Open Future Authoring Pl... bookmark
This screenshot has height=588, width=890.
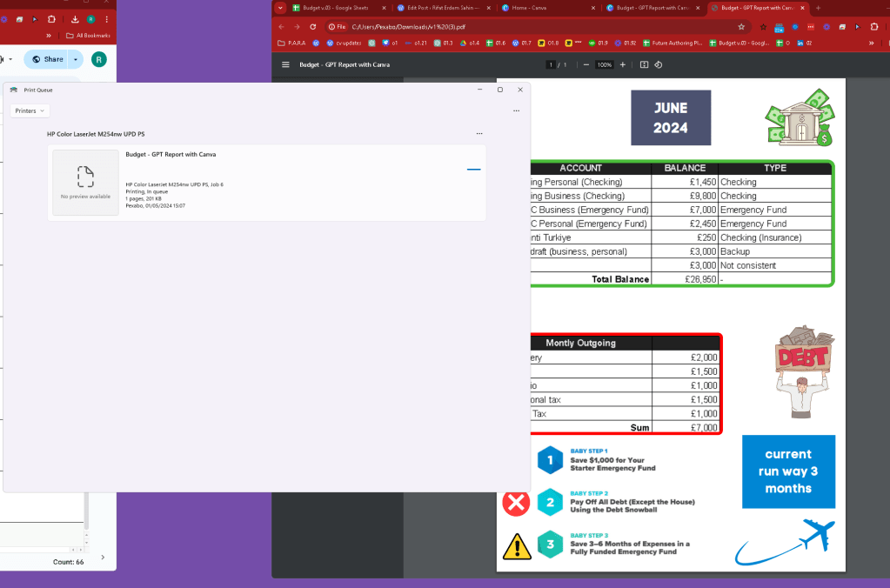(672, 43)
